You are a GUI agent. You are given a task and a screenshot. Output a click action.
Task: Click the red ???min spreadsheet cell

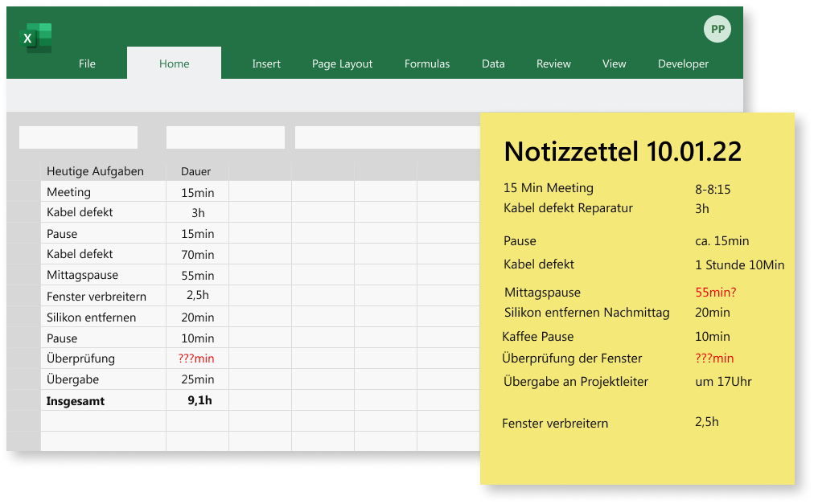[x=197, y=359]
